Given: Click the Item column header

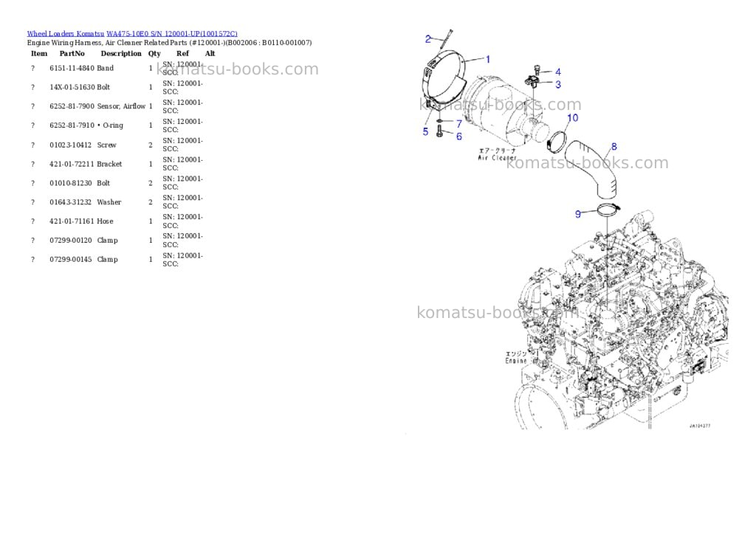Looking at the screenshot, I should (39, 53).
